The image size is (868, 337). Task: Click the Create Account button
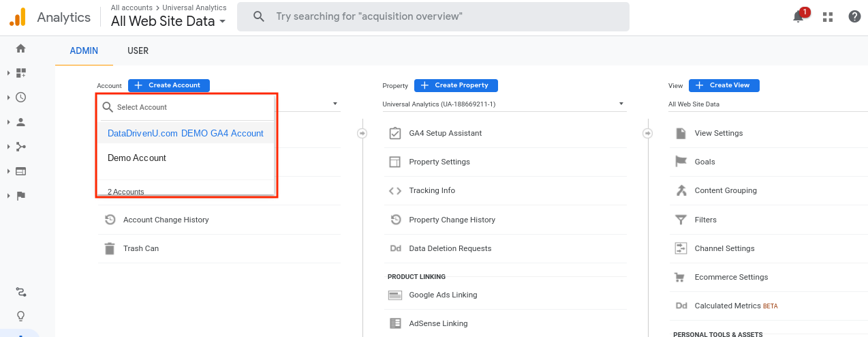point(169,85)
